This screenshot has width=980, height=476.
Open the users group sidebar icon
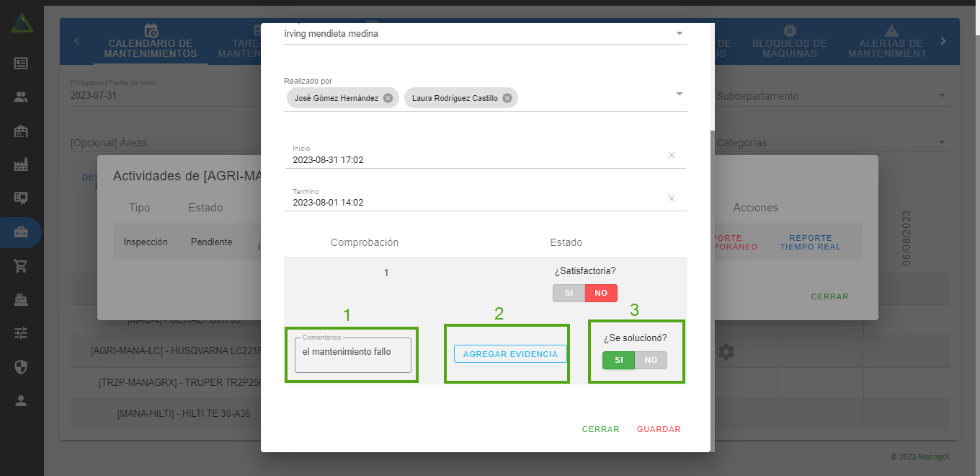pos(21,97)
